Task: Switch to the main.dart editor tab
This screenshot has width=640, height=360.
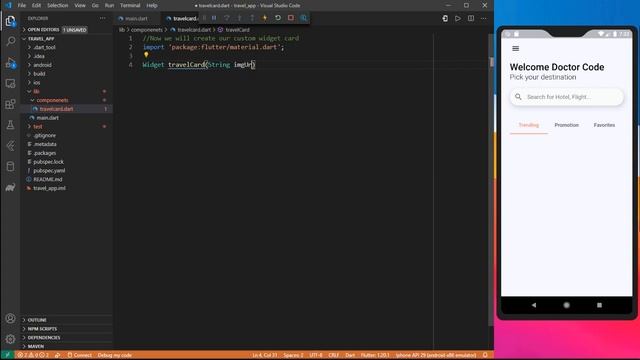Action: [x=136, y=18]
